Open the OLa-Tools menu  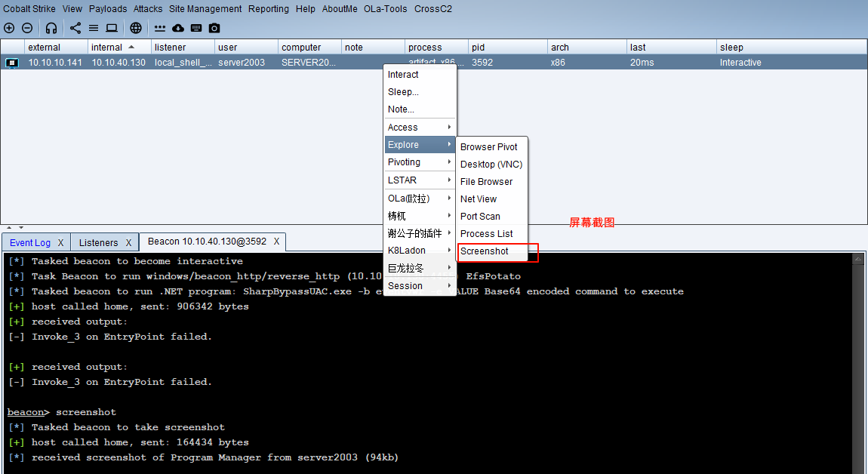[x=385, y=9]
